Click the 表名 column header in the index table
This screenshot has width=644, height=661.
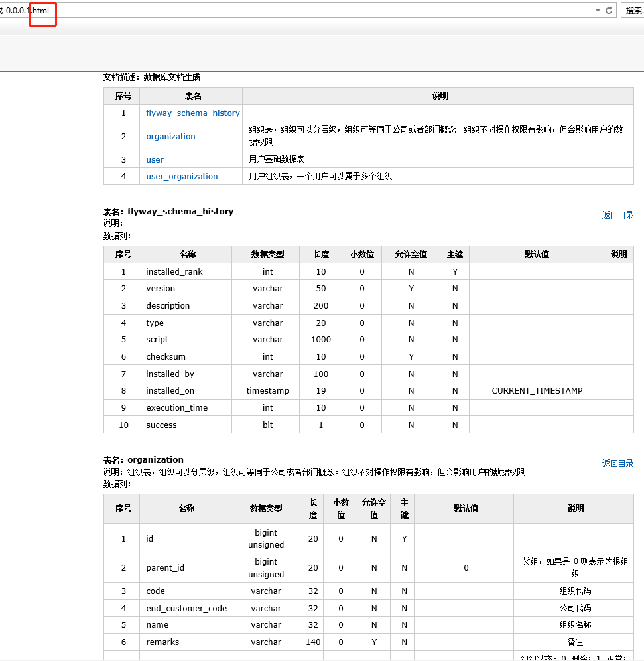[192, 96]
